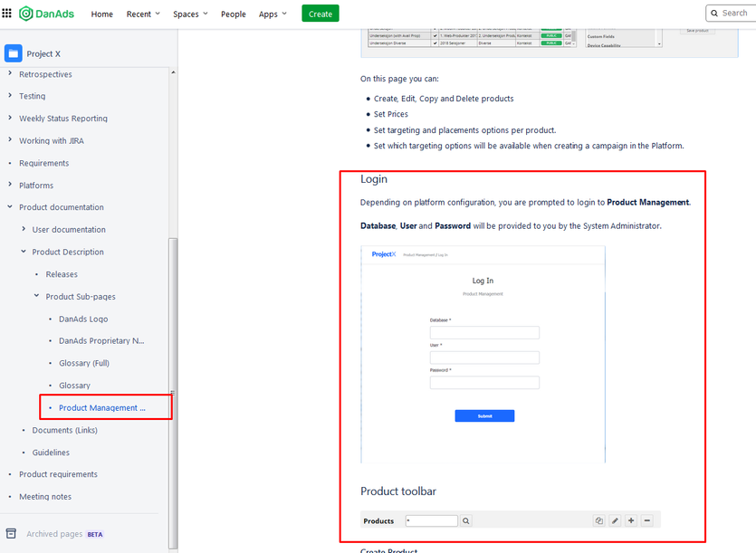
Task: Open the Platforms page
Action: [36, 186]
